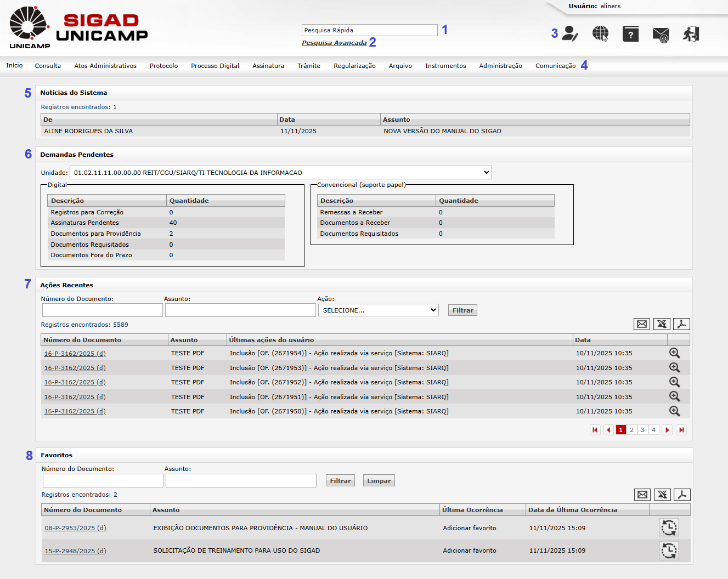
Task: Click the header mail contact icon
Action: click(661, 35)
